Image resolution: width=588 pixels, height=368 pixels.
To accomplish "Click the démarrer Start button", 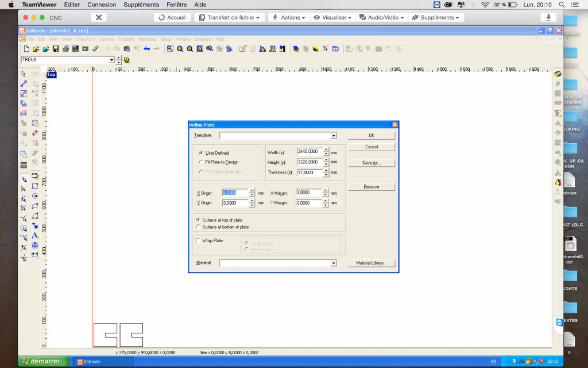I will [x=44, y=361].
